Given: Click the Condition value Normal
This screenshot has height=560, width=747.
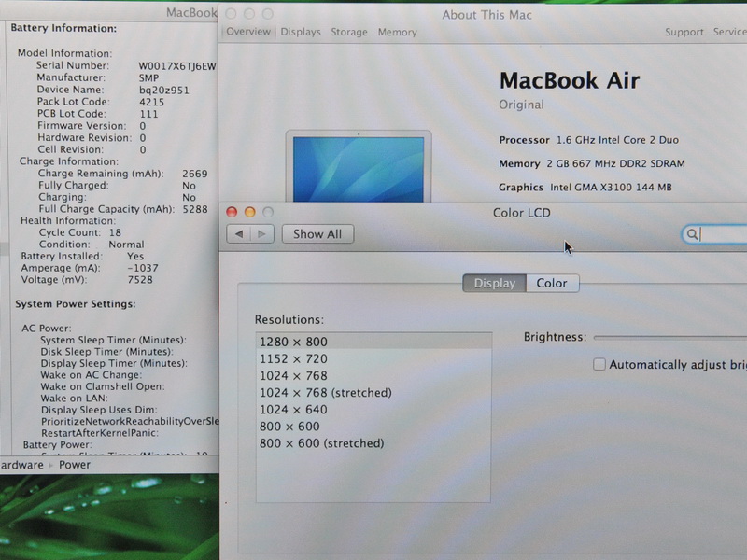Looking at the screenshot, I should click(x=126, y=245).
